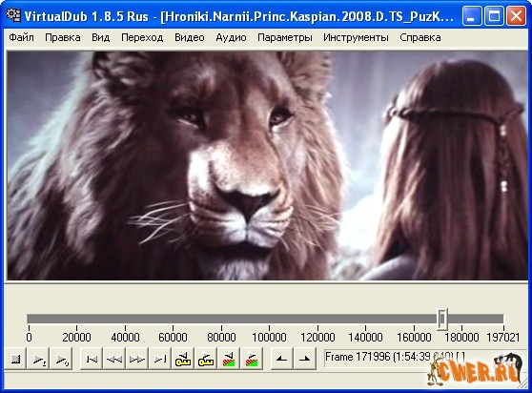Click the timeline at frame 20000
The width and height of the screenshot is (532, 393).
point(76,319)
